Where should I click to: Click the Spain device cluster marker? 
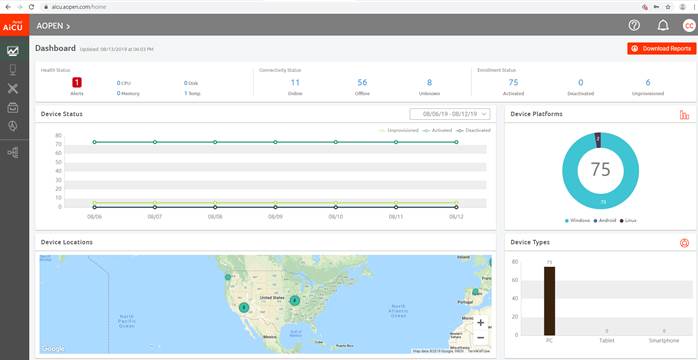475,292
